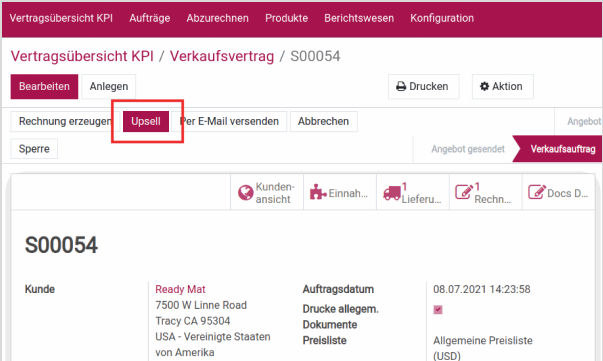Click the Bearbeiten button
The width and height of the screenshot is (603, 361).
click(x=44, y=87)
